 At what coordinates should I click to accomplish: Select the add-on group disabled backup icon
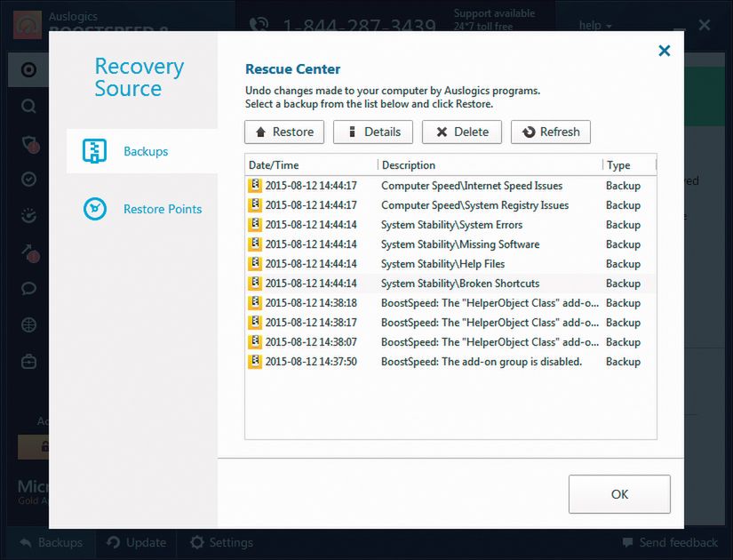pos(255,362)
